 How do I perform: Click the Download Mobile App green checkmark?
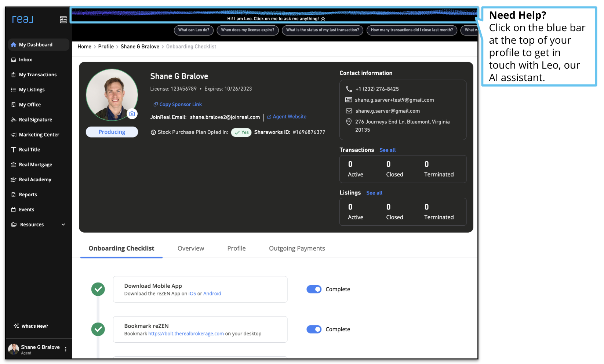(x=98, y=290)
